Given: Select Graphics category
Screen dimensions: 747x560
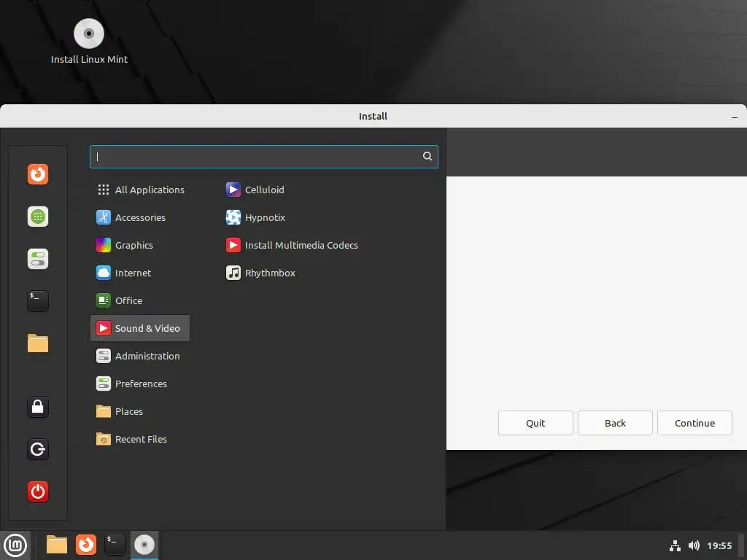Looking at the screenshot, I should [x=140, y=245].
